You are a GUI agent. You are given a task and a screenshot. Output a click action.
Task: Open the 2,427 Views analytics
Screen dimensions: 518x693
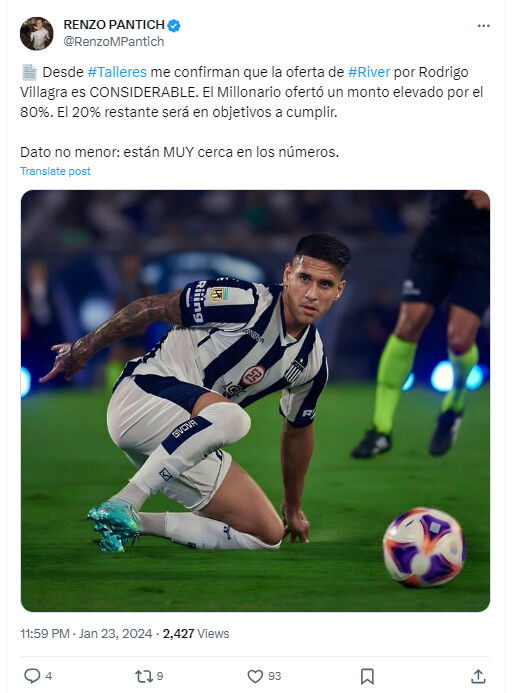coord(196,633)
